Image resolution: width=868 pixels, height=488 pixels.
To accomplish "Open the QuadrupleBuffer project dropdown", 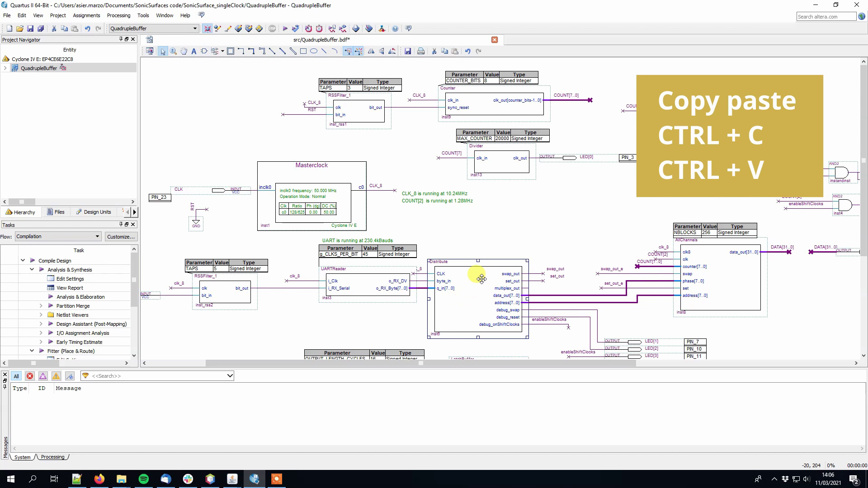I will (195, 28).
